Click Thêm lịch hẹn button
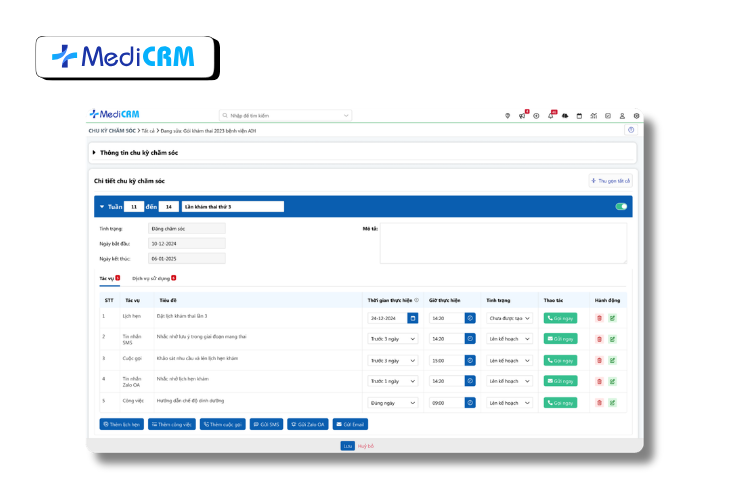The image size is (750, 500). [122, 424]
